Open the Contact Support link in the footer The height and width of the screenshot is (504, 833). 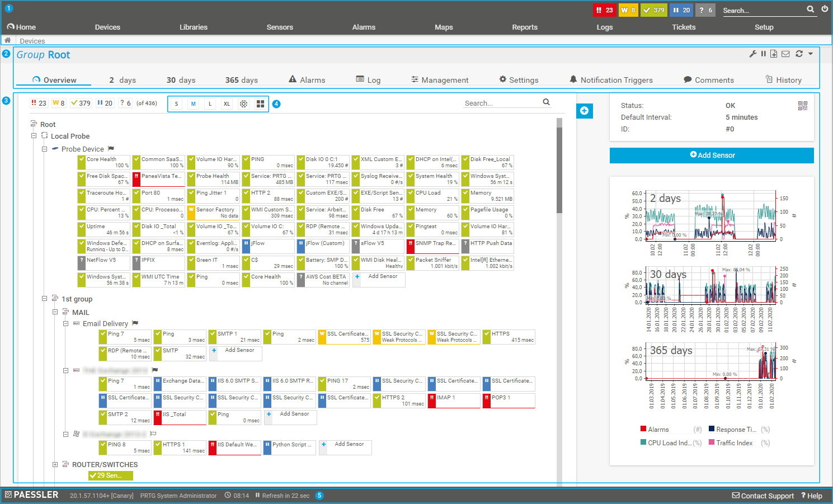click(763, 496)
